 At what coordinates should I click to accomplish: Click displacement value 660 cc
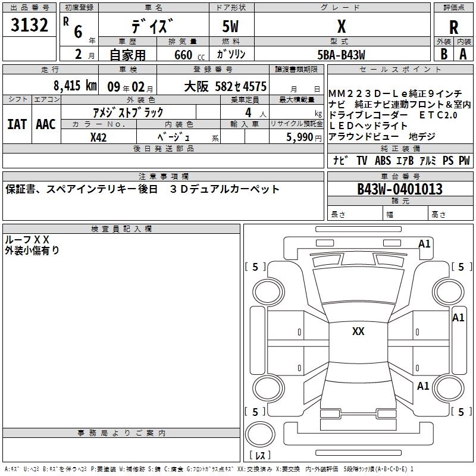click(189, 55)
